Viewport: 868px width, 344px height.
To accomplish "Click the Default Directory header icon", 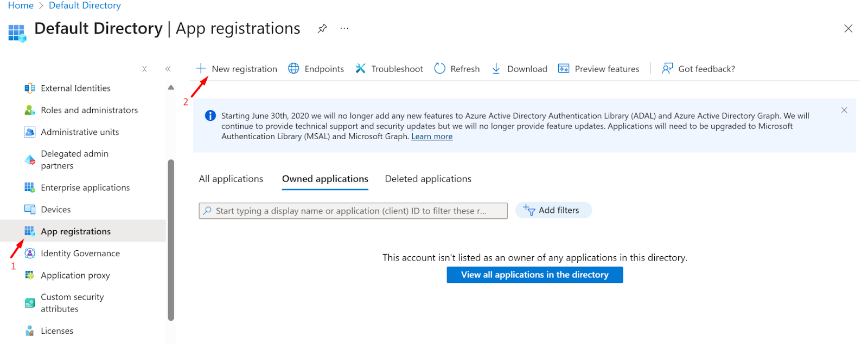I will click(x=17, y=33).
